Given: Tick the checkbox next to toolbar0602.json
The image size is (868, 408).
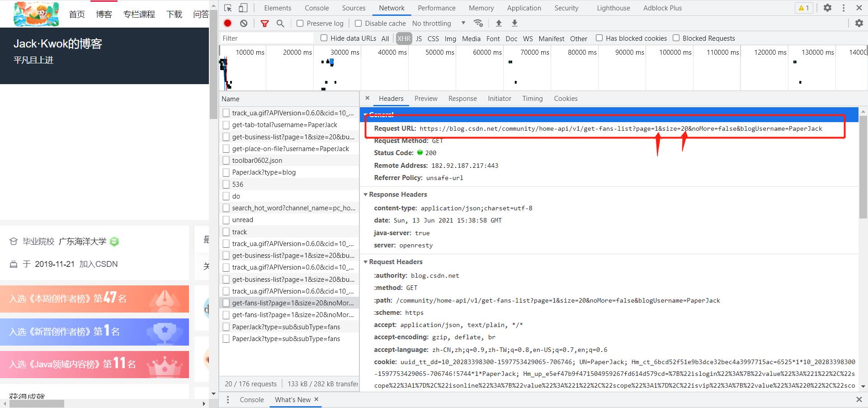Looking at the screenshot, I should tap(226, 161).
